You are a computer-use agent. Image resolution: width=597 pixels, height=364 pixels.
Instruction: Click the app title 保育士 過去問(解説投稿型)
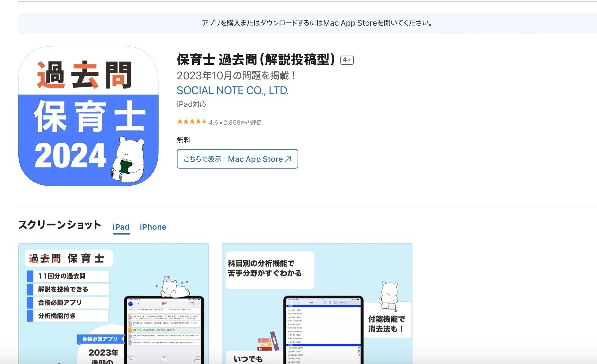pos(256,60)
